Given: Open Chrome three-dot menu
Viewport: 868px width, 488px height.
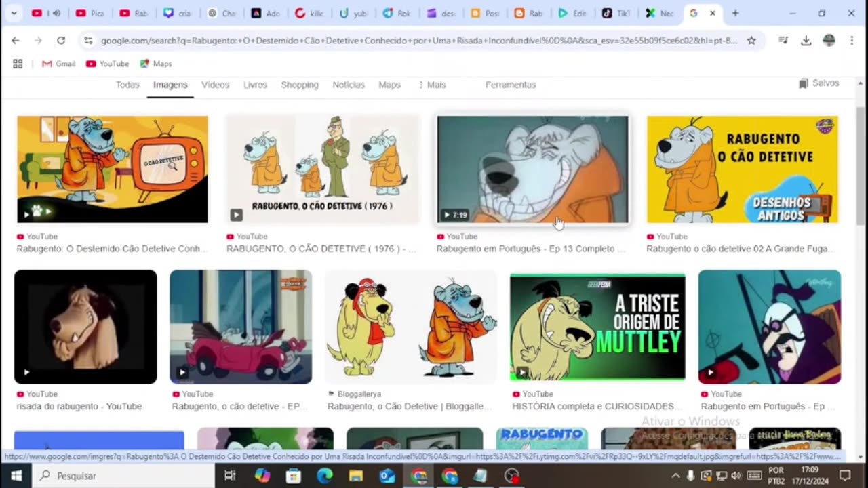Looking at the screenshot, I should tap(852, 41).
